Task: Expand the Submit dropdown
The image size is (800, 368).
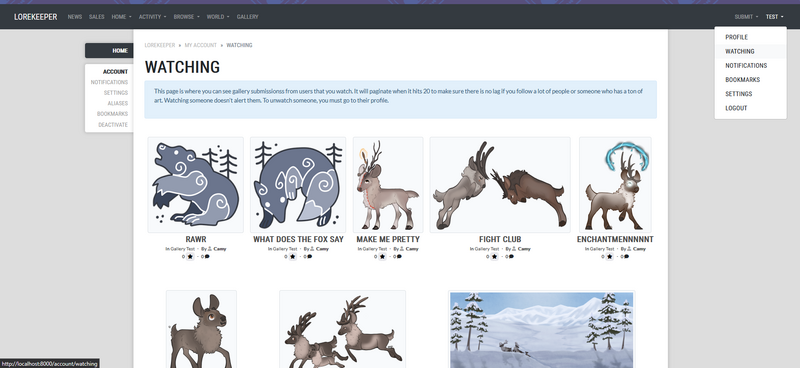Action: point(746,17)
